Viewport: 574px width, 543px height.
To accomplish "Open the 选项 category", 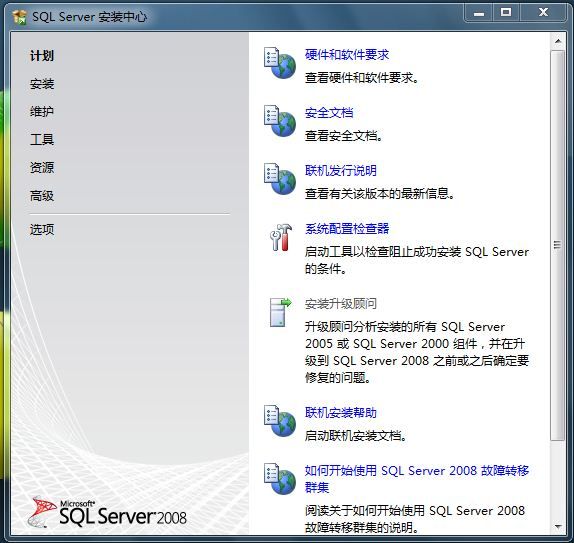I will click(42, 230).
